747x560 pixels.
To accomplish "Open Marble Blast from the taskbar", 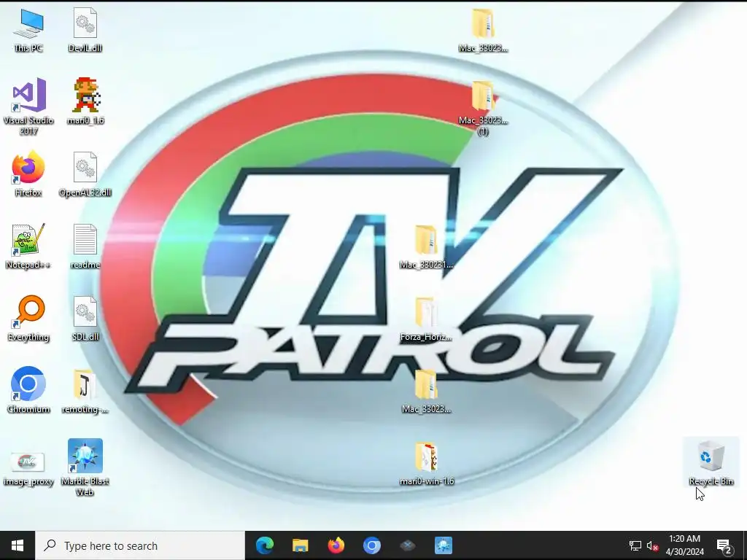I will (443, 545).
